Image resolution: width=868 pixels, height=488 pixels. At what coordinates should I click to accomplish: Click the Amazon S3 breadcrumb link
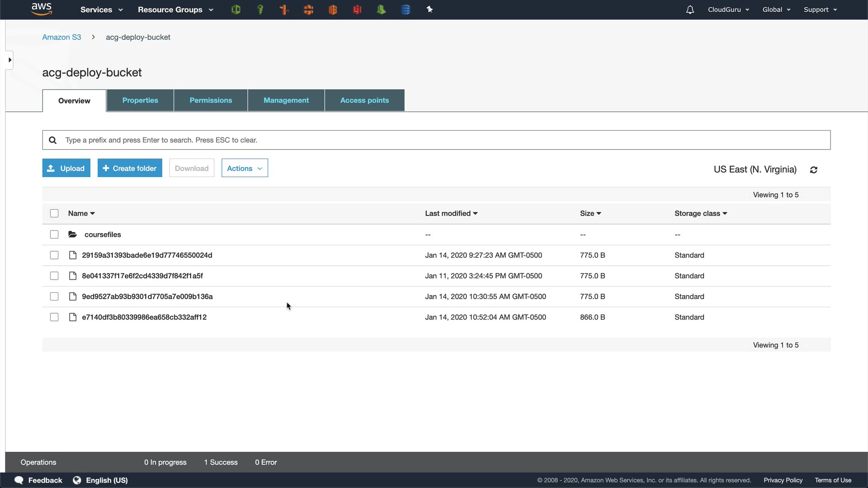pyautogui.click(x=61, y=37)
